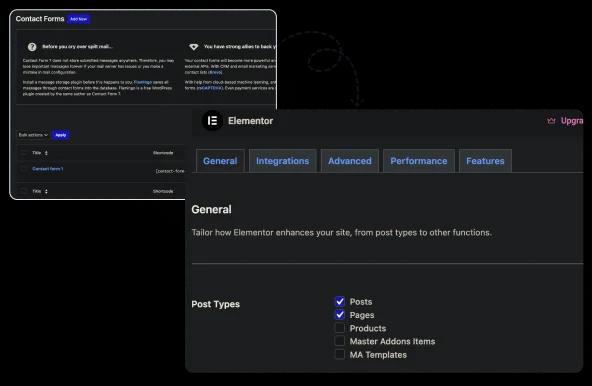592x386 pixels.
Task: Switch to the Integrations tab
Action: pos(282,161)
